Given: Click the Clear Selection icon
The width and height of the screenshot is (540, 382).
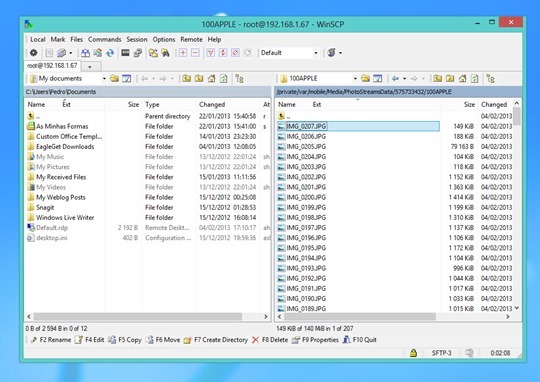Looking at the screenshot, I should (236, 53).
